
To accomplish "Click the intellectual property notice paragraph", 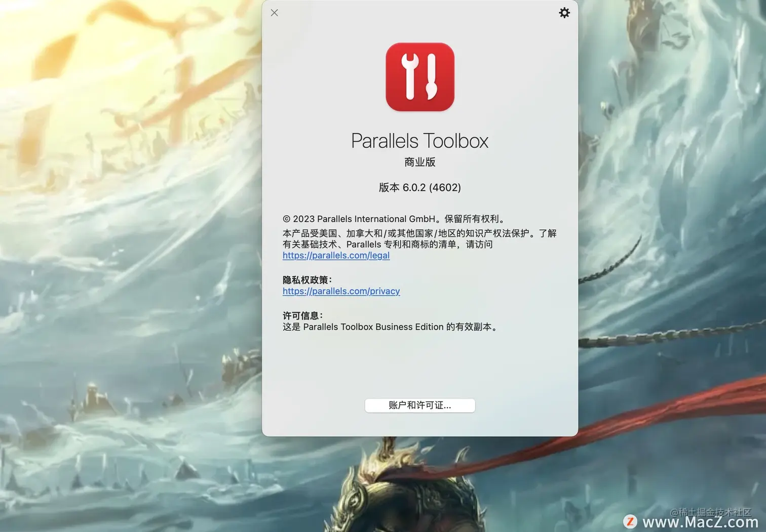I will pyautogui.click(x=419, y=238).
